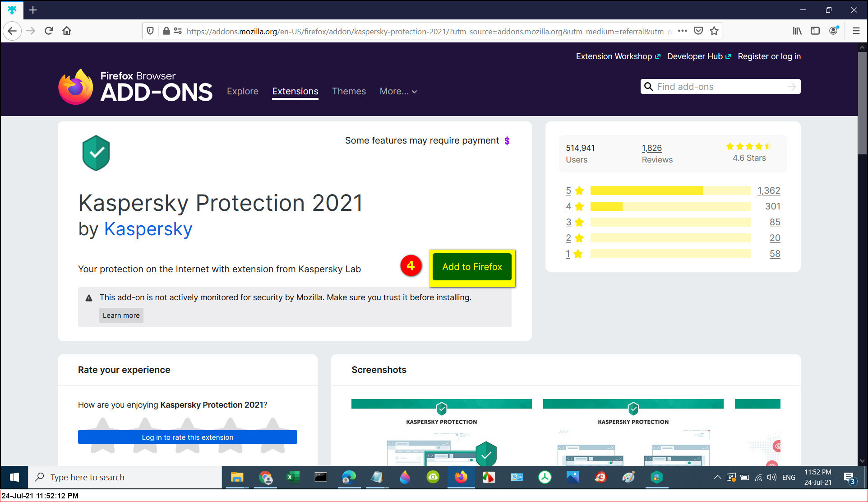Open the second Kaspersky Protection screenshot
868x502 pixels.
[x=633, y=432]
